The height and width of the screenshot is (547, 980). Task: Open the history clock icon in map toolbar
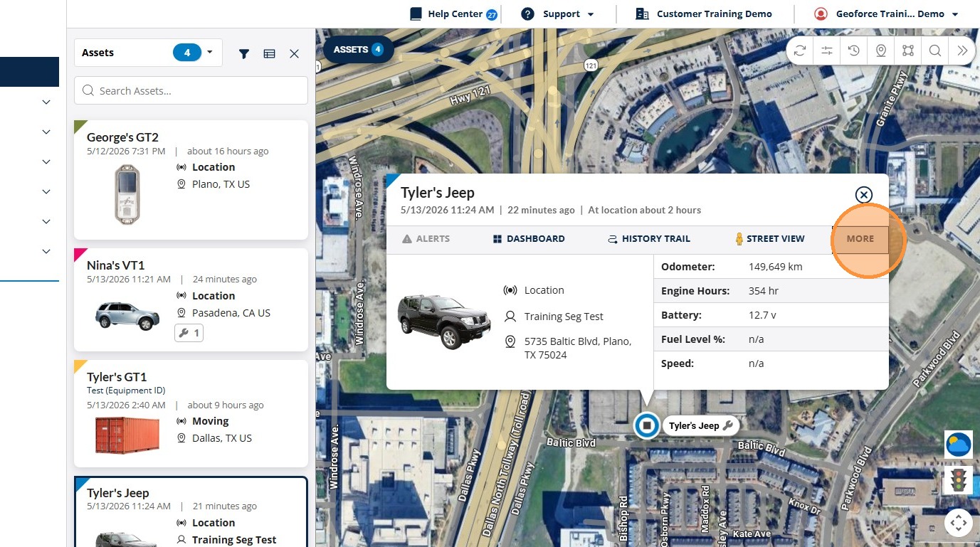coord(853,51)
